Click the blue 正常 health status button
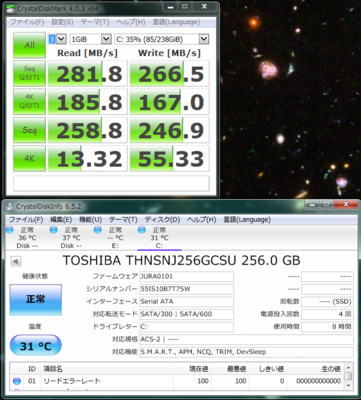Viewport: 361px width, 400px height. coord(36,299)
